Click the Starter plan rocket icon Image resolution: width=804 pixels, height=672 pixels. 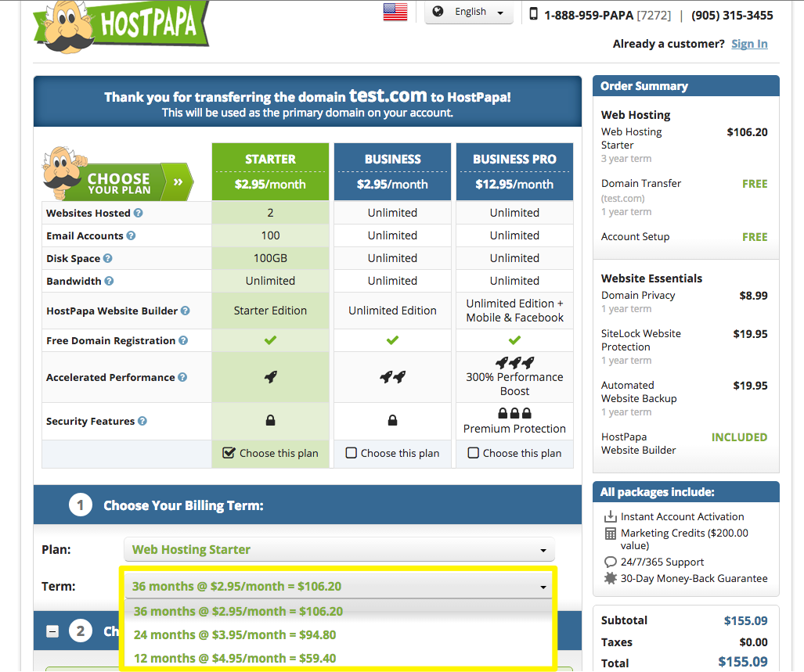(x=270, y=377)
